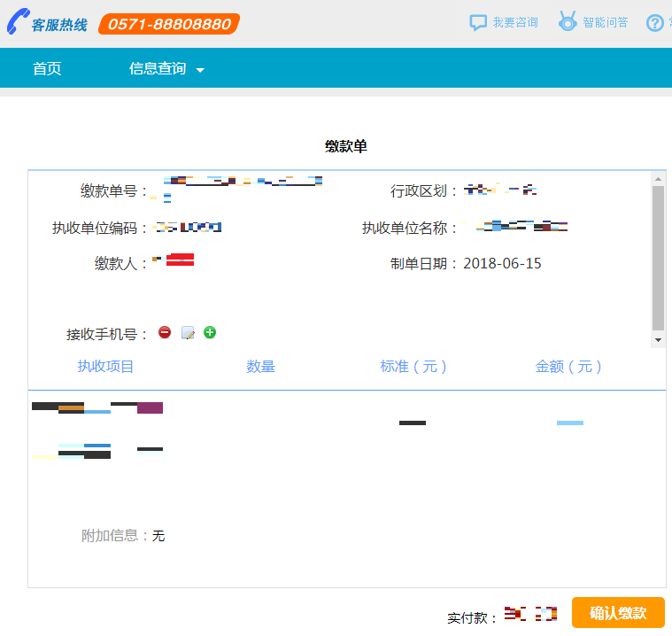Image resolution: width=672 pixels, height=636 pixels.
Task: Expand the arrow beside 信息查询
Action: point(200,71)
